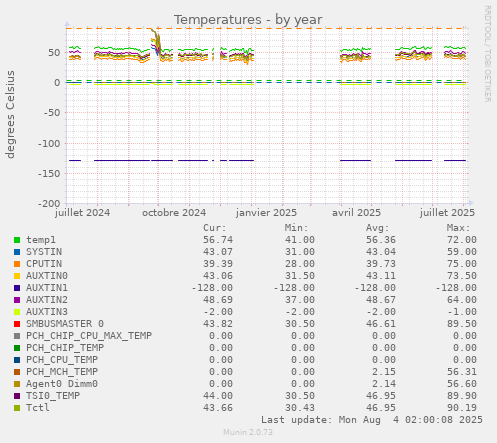Click SYSTIN average value 43.04
This screenshot has height=443, width=497.
[x=381, y=252]
